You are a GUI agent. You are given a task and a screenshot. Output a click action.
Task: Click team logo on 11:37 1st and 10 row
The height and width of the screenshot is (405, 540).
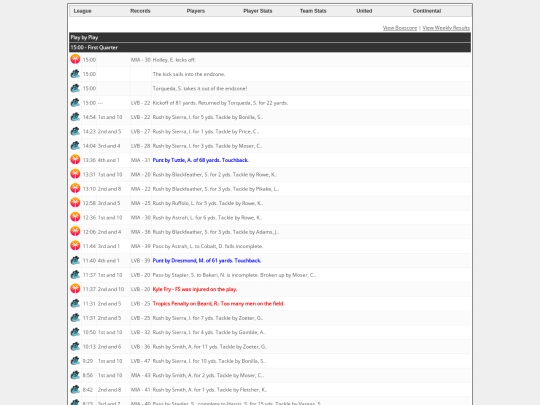75,275
